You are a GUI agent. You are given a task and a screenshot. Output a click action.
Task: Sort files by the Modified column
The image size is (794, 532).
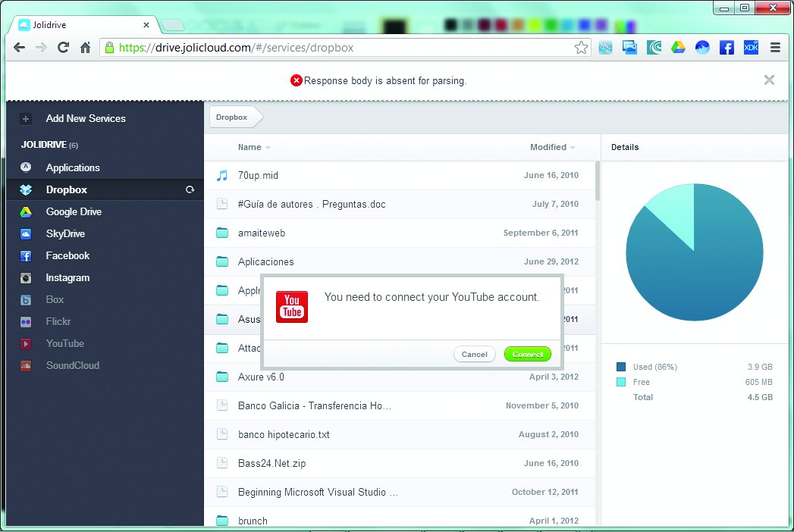tap(552, 147)
